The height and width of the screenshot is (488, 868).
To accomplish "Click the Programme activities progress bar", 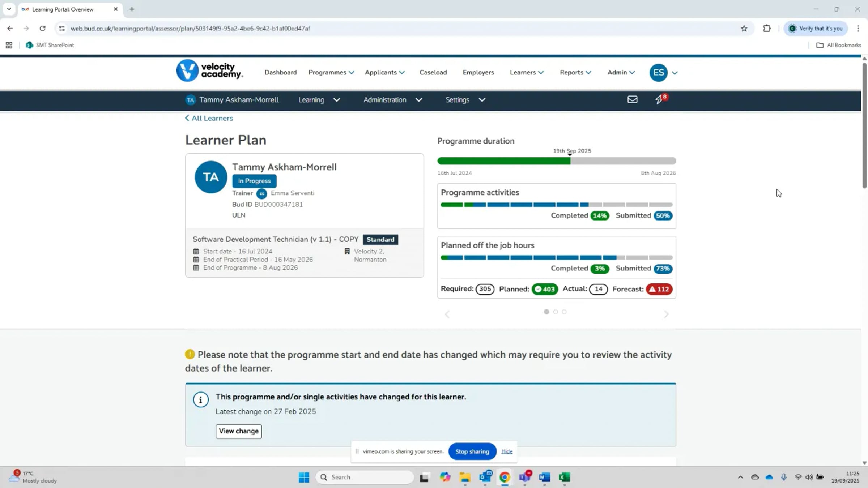I will click(x=557, y=205).
